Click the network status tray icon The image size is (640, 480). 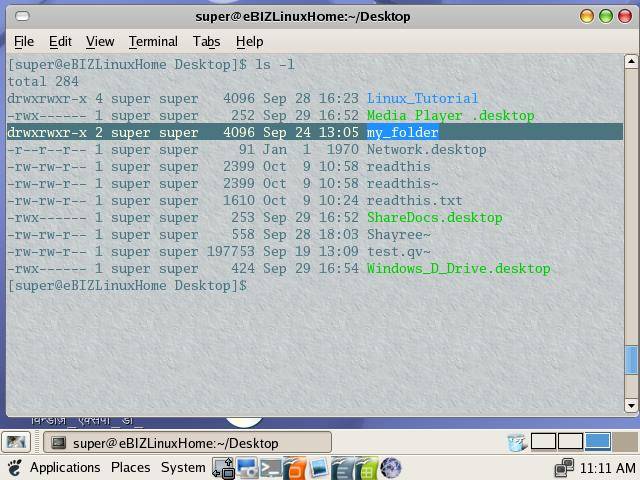(x=565, y=468)
